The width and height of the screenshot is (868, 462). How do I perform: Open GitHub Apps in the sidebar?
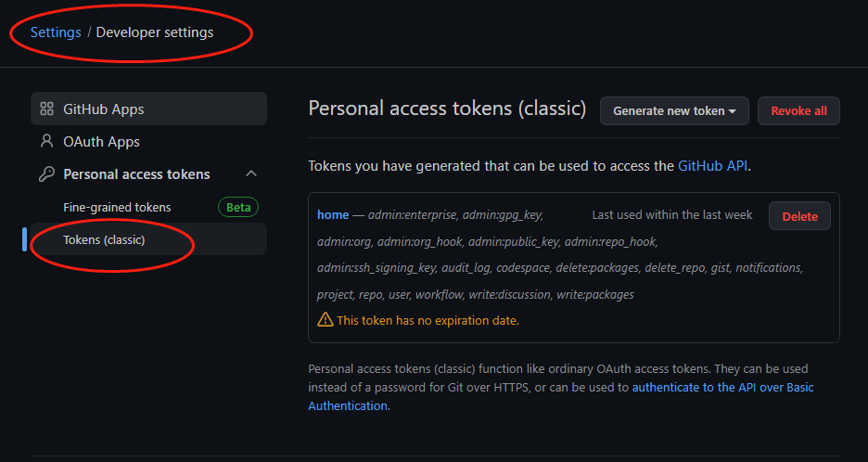149,109
